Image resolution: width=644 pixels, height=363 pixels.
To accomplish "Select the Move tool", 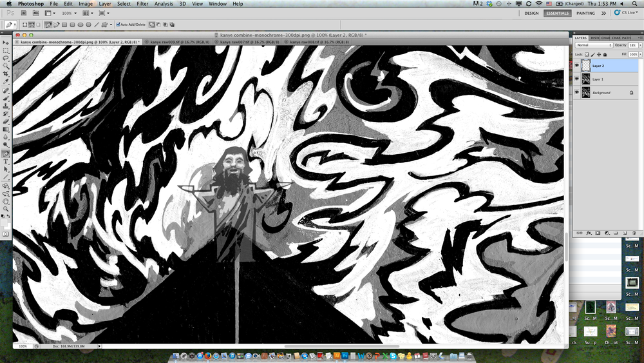I will (6, 43).
